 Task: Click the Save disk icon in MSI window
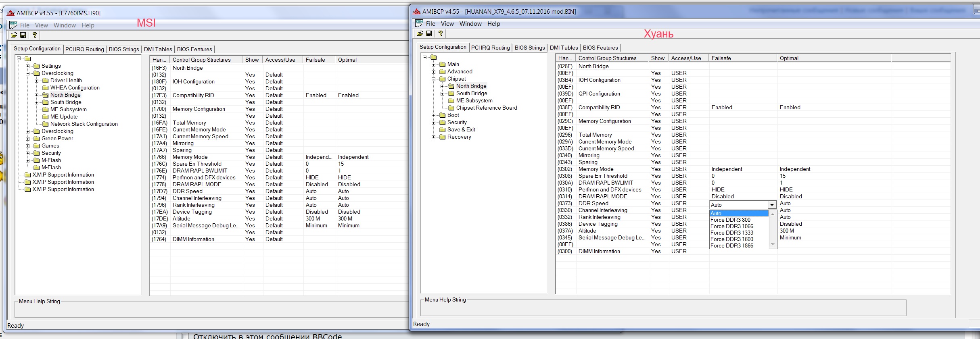pos(23,35)
